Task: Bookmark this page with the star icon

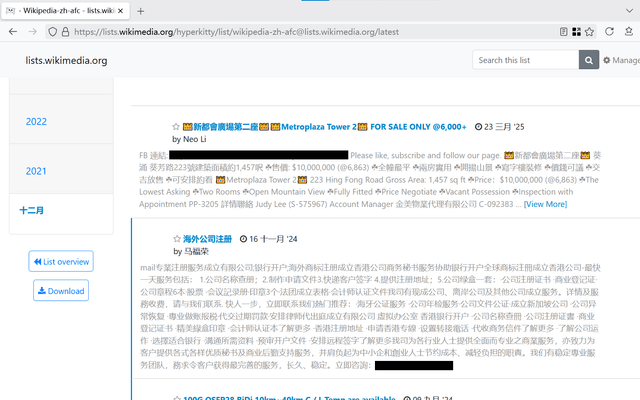Action: 589,32
